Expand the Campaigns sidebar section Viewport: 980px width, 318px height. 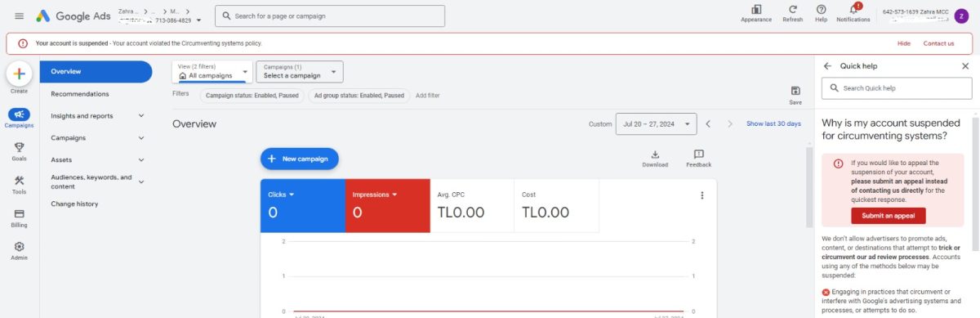[x=141, y=138]
